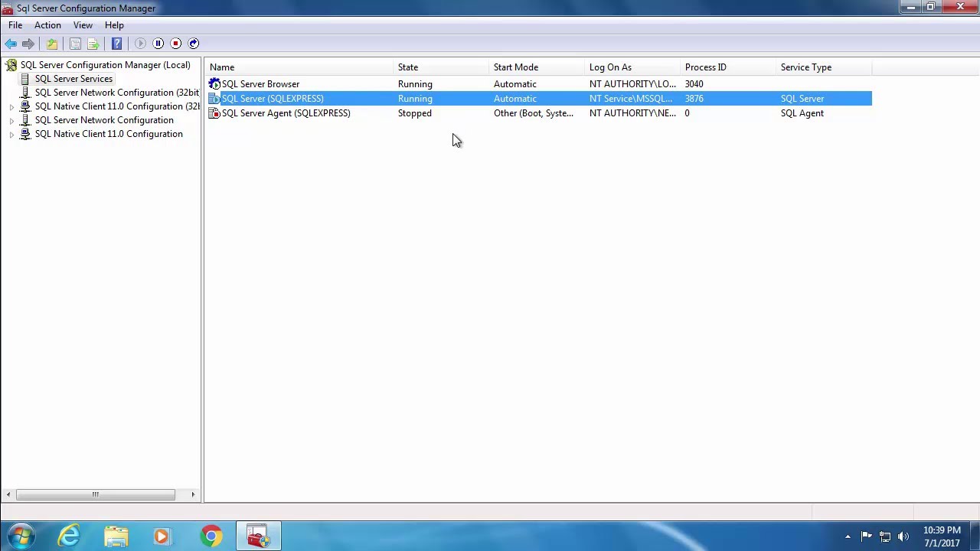Click the network tray icon

click(885, 536)
